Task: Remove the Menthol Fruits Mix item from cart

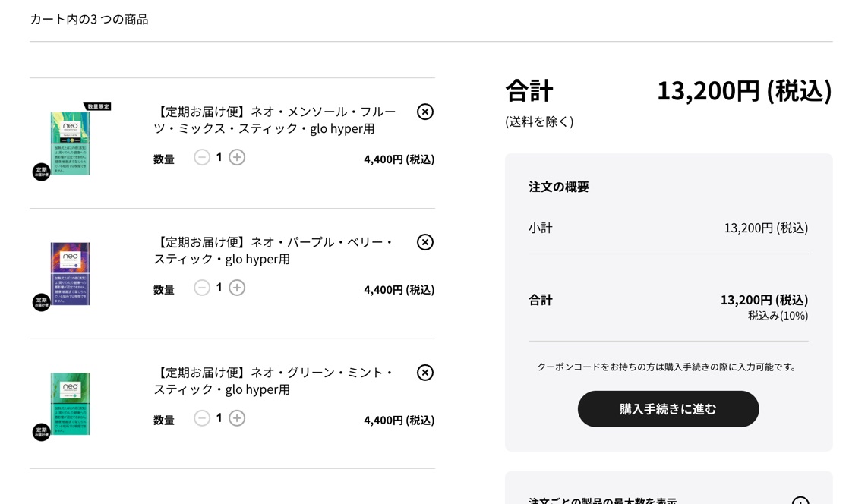Action: coord(425,112)
